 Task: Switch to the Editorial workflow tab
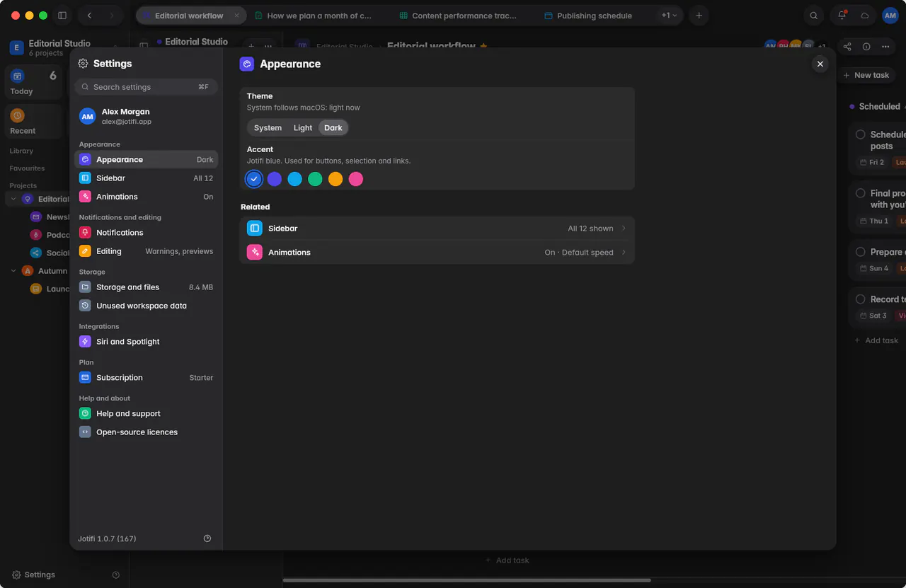tap(190, 16)
